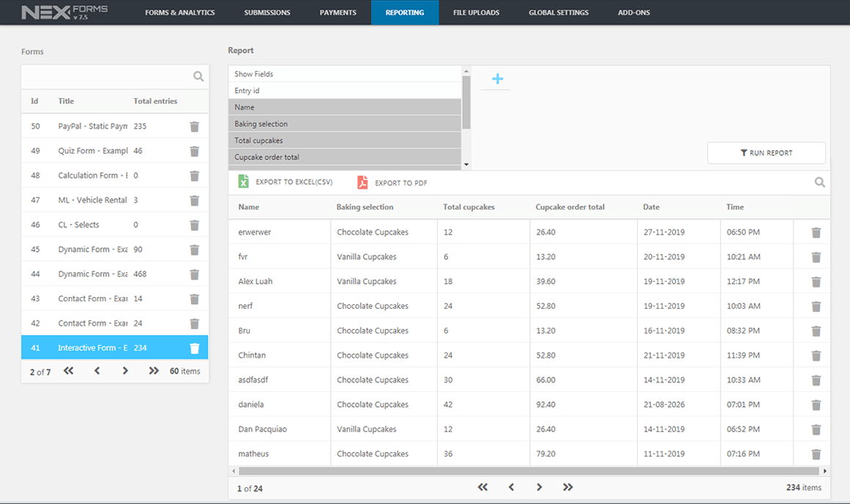Click the fields list scroll-up arrow

tap(466, 71)
